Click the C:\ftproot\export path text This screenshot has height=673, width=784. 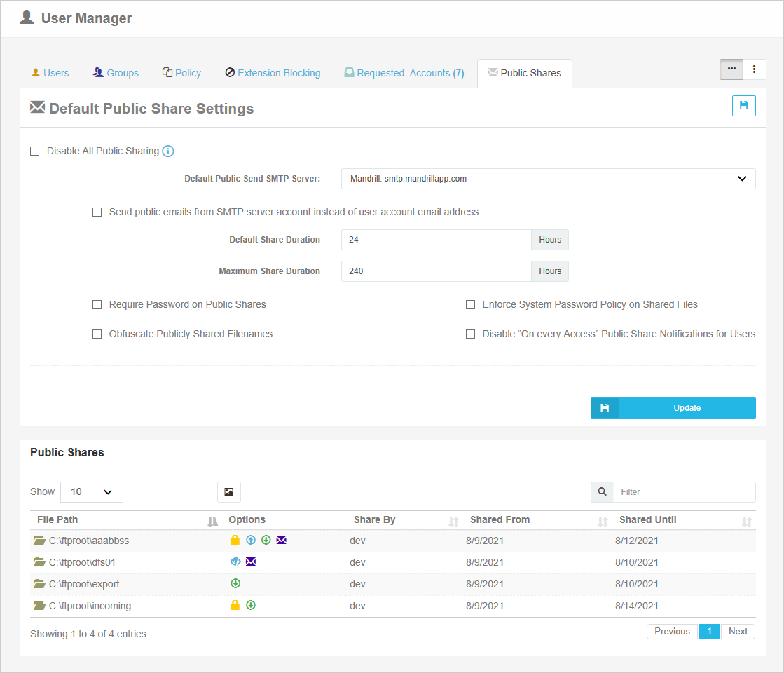(x=84, y=584)
